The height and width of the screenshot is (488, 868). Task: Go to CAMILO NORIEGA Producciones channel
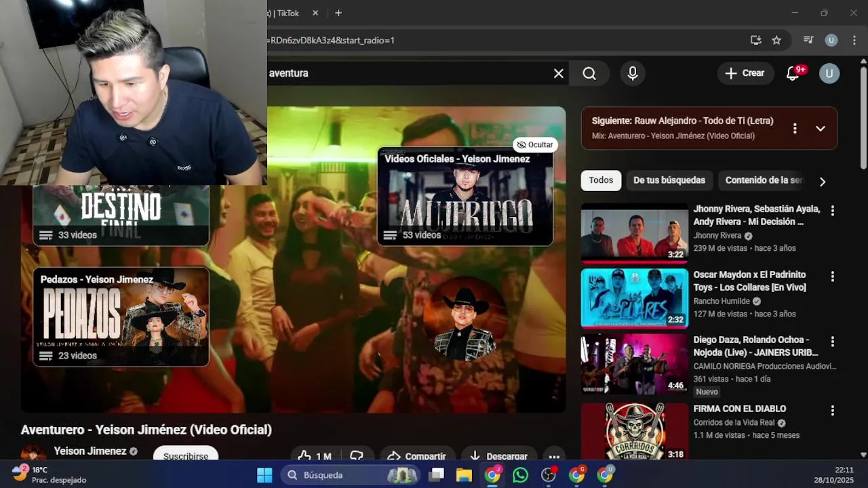[x=765, y=366]
